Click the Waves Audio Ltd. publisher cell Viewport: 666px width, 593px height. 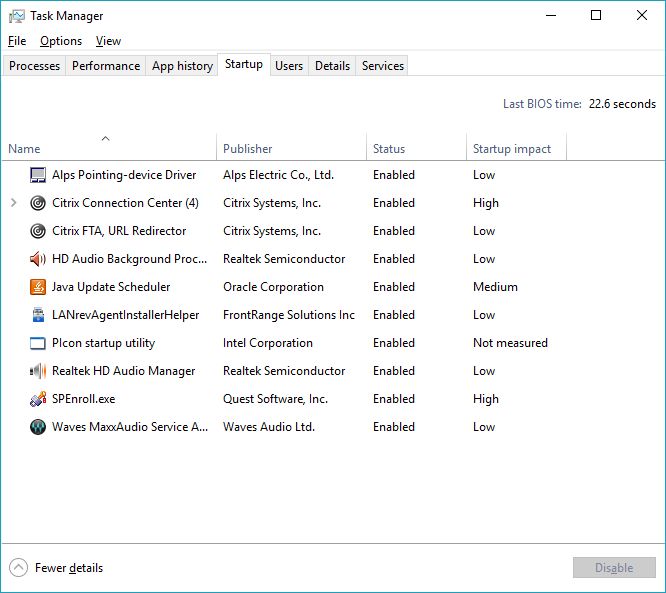[269, 427]
